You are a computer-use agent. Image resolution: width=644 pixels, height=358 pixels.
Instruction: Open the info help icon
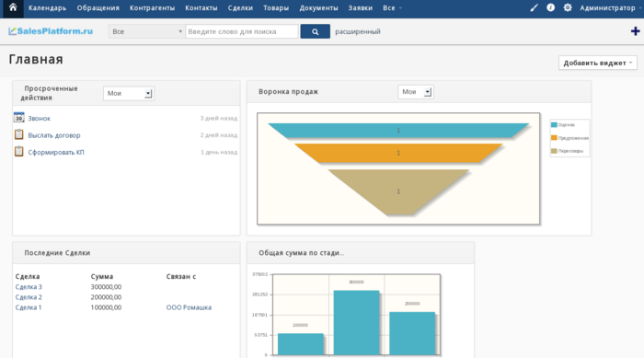click(551, 7)
